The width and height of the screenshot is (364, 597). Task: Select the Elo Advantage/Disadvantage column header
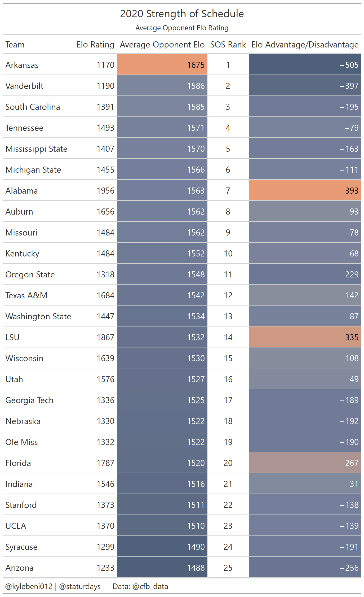pyautogui.click(x=305, y=45)
